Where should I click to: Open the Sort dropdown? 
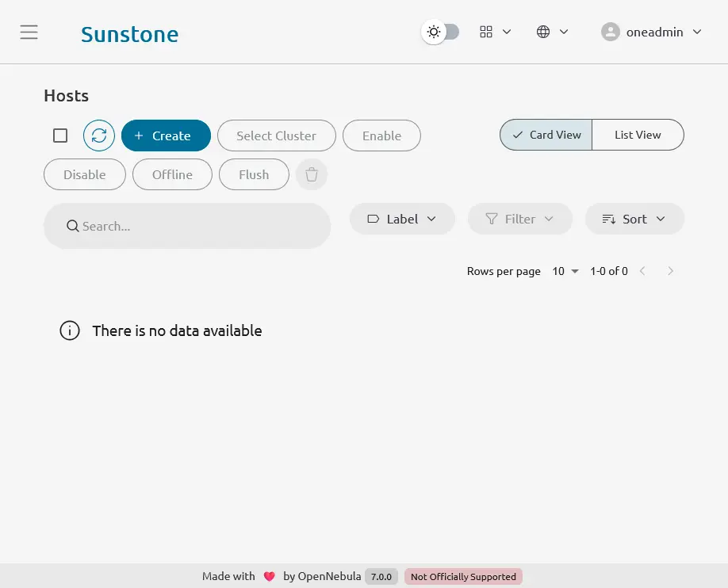tap(634, 219)
